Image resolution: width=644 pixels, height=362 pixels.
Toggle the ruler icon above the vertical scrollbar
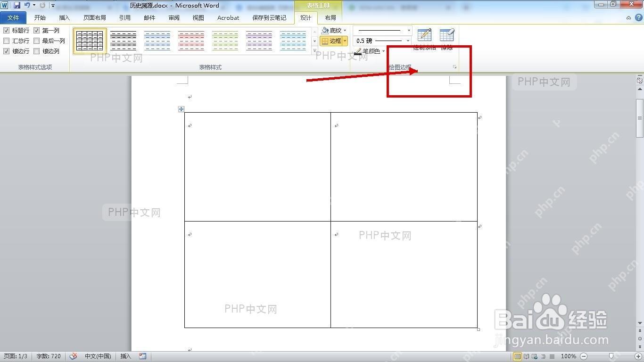(640, 81)
